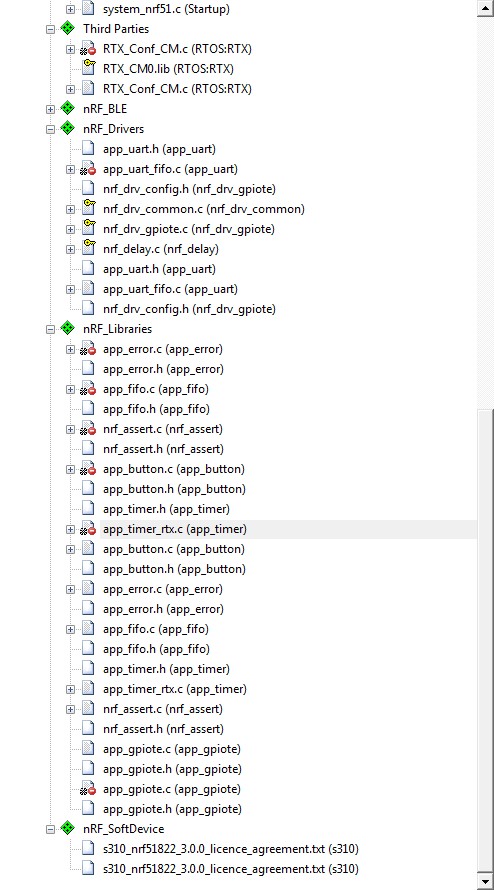Expand the nRF_BLE group
Image resolution: width=494 pixels, height=890 pixels.
point(51,109)
